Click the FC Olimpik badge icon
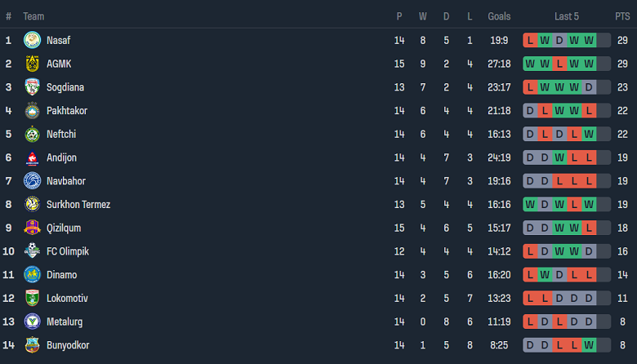Image resolution: width=637 pixels, height=364 pixels. [32, 251]
